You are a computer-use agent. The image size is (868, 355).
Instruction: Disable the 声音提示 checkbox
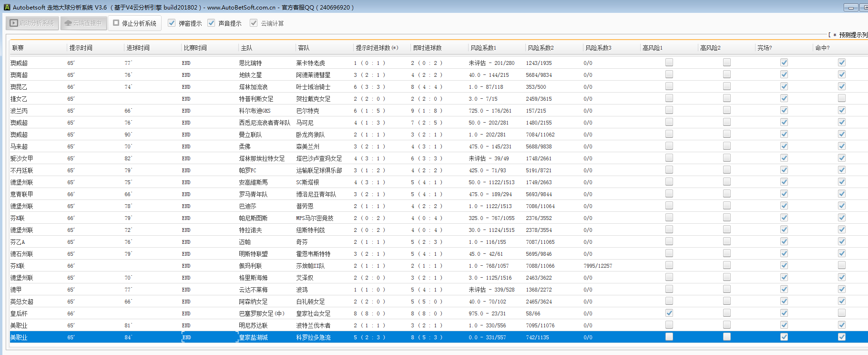pyautogui.click(x=211, y=23)
